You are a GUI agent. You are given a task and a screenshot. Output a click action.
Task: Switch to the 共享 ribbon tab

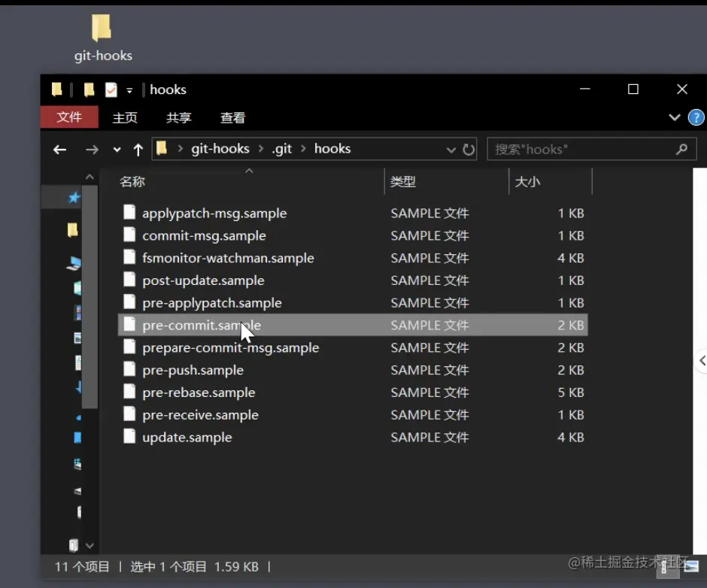[179, 118]
